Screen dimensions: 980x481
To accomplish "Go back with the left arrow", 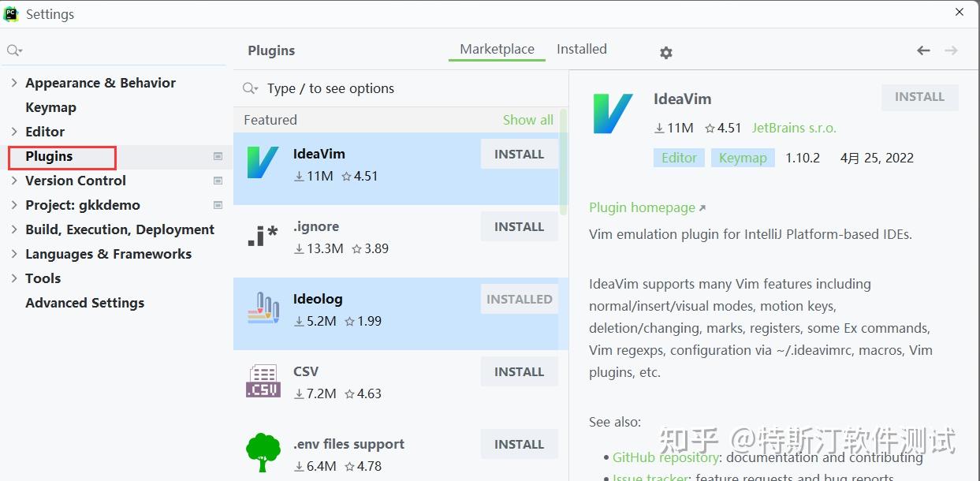I will tap(923, 50).
